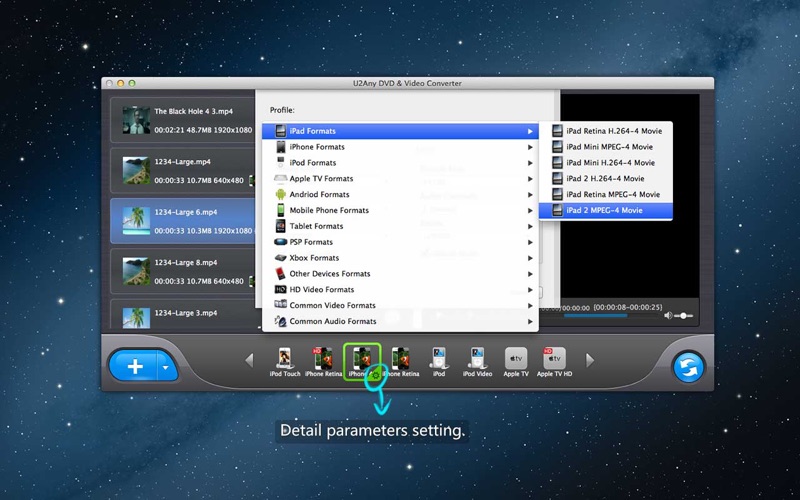Click the blue playback progress bar
The height and width of the screenshot is (500, 800).
pos(595,316)
